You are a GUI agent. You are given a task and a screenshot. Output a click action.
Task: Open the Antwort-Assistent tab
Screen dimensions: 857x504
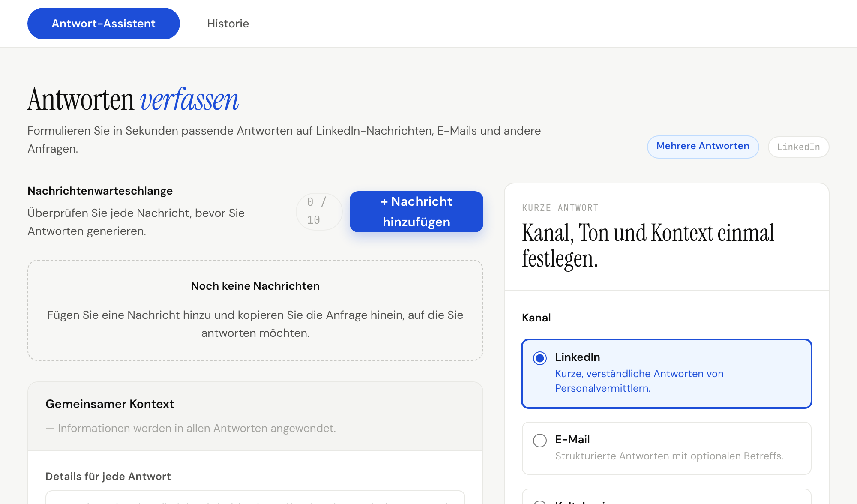tap(103, 24)
